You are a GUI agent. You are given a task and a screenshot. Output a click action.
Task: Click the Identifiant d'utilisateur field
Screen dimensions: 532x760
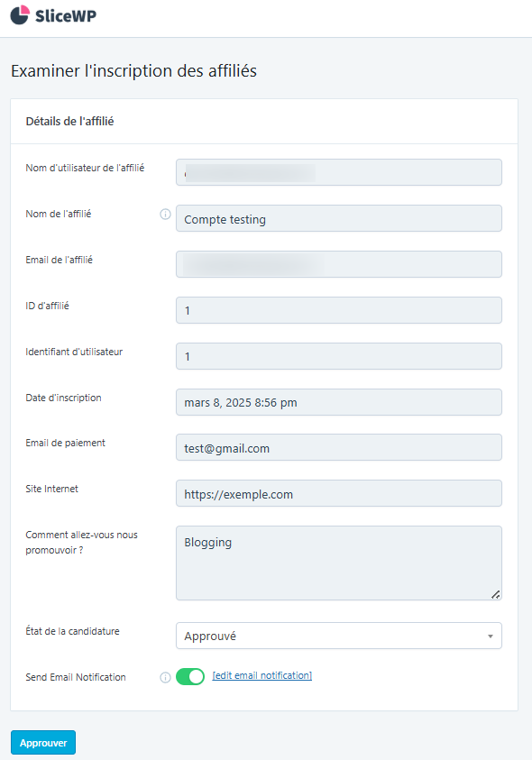pyautogui.click(x=338, y=356)
